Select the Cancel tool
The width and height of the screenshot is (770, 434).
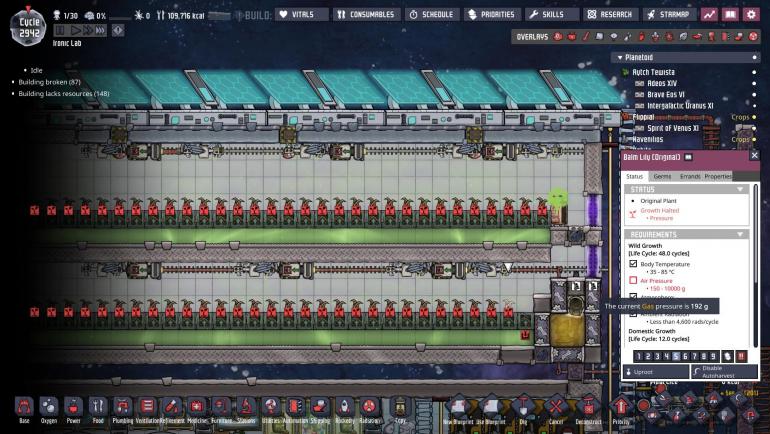point(556,408)
